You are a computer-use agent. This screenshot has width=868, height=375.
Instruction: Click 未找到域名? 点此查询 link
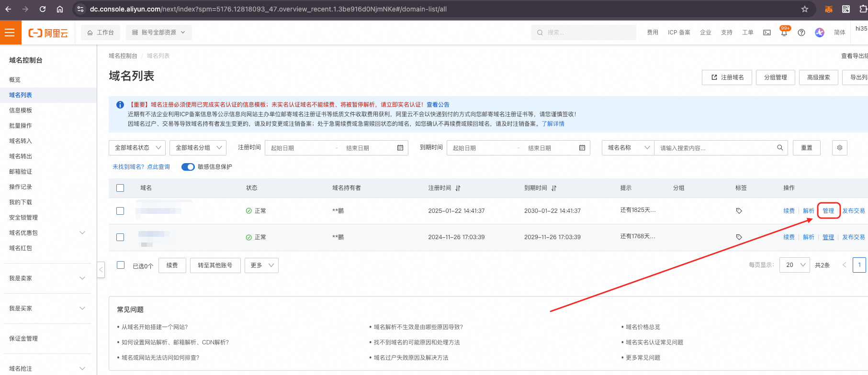pos(141,167)
